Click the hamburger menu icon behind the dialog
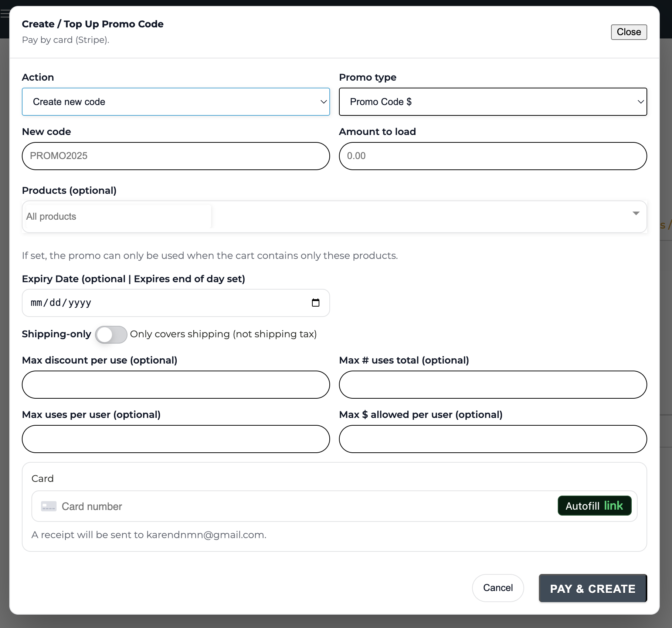This screenshot has width=672, height=628. pos(4,14)
